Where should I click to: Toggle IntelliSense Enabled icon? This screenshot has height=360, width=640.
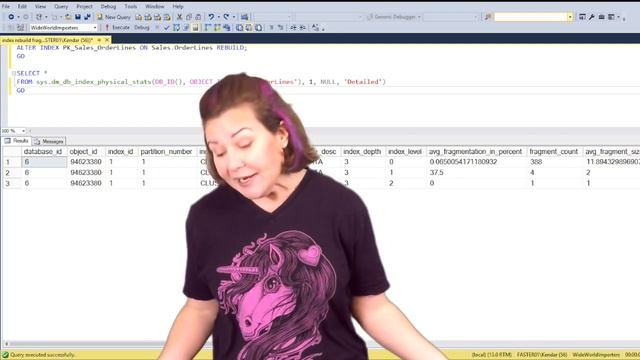196,28
